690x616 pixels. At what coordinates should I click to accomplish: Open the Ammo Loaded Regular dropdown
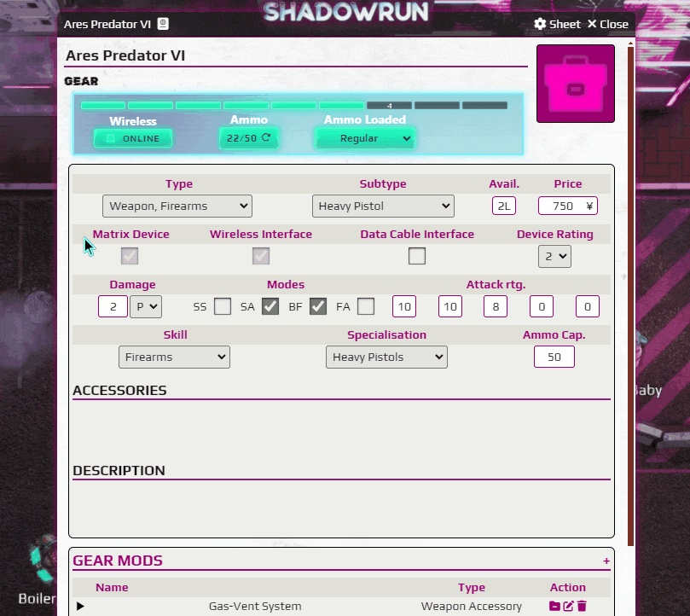point(365,138)
